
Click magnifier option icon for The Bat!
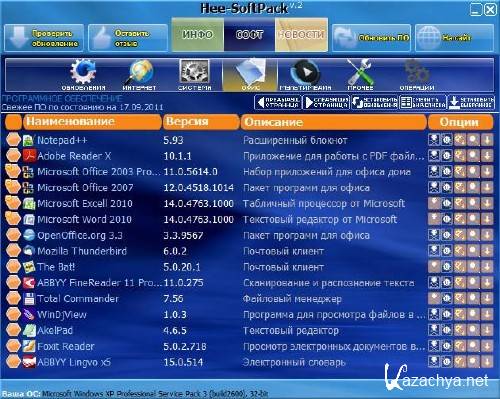coord(473,267)
